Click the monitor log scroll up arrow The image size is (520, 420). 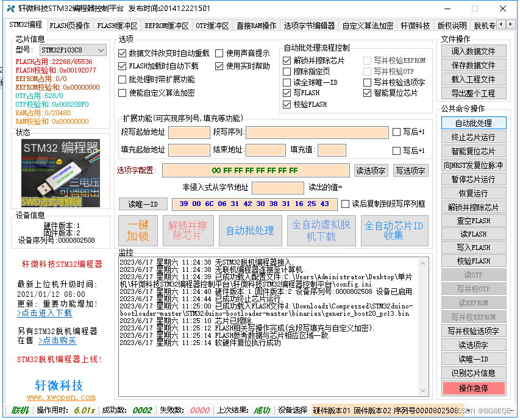click(x=423, y=263)
